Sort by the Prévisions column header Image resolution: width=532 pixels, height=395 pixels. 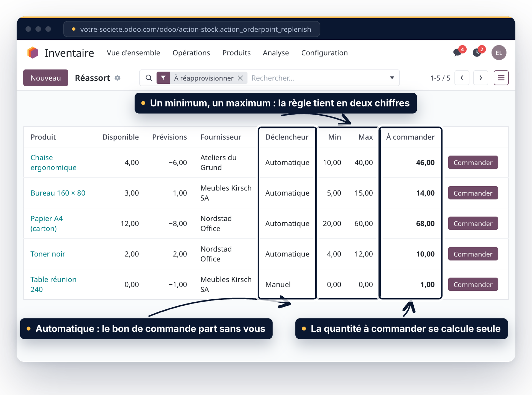point(170,137)
